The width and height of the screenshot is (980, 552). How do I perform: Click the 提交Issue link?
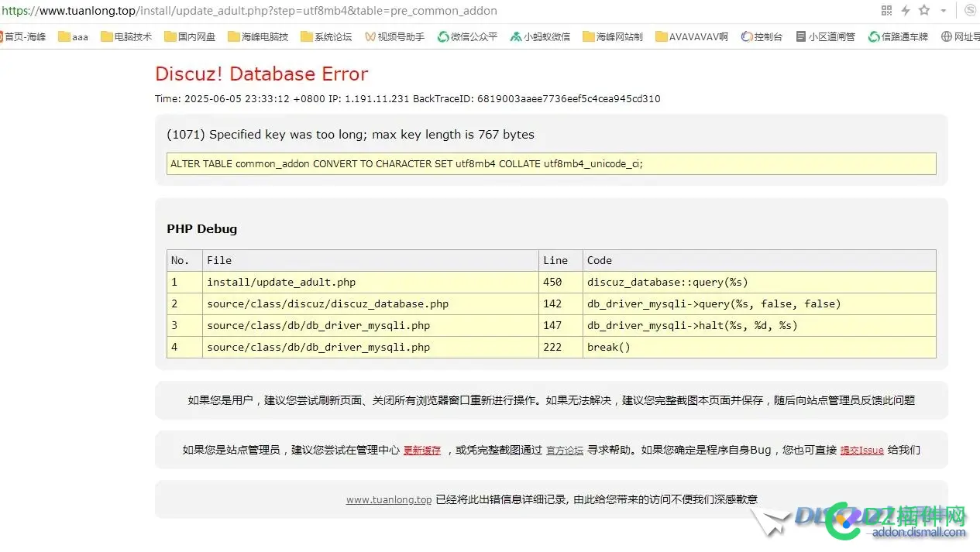point(861,451)
